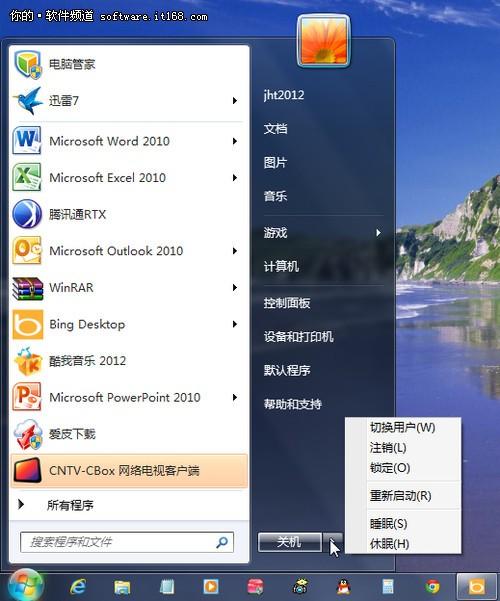
Task: Expand Excel 2010 recent files arrow
Action: click(235, 177)
